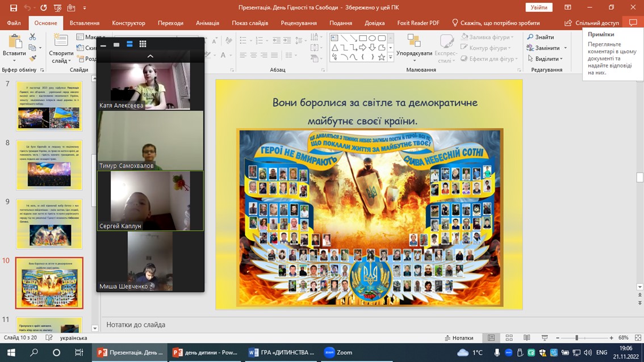
Task: Open the Замінити dropdown
Action: point(566,48)
